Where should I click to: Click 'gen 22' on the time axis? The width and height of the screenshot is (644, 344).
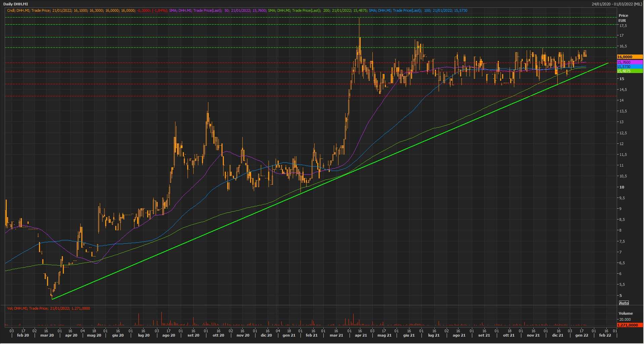tap(581, 335)
